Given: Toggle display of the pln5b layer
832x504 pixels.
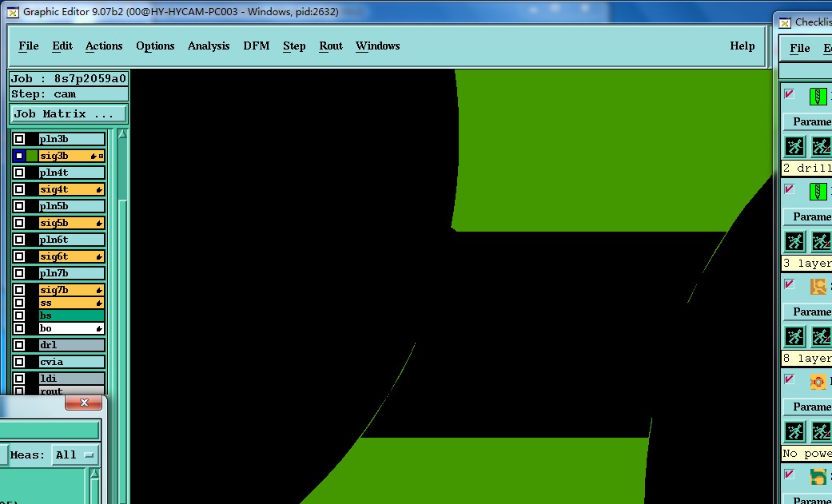Looking at the screenshot, I should 19,206.
